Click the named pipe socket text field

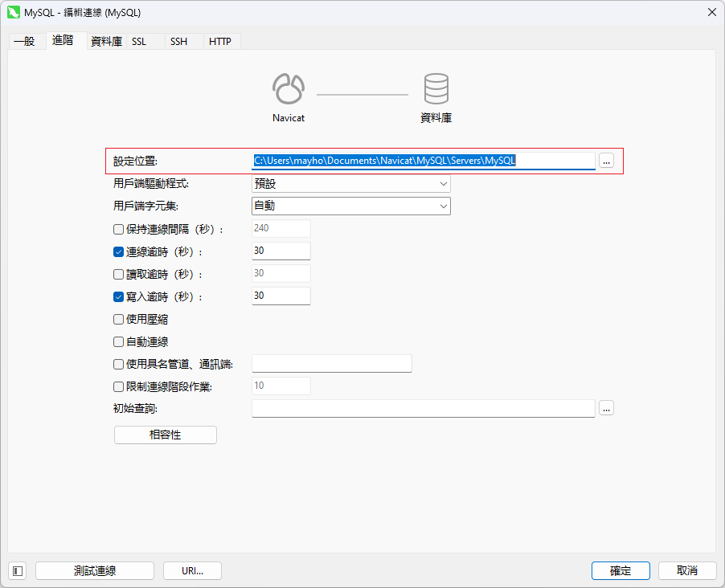coord(331,364)
